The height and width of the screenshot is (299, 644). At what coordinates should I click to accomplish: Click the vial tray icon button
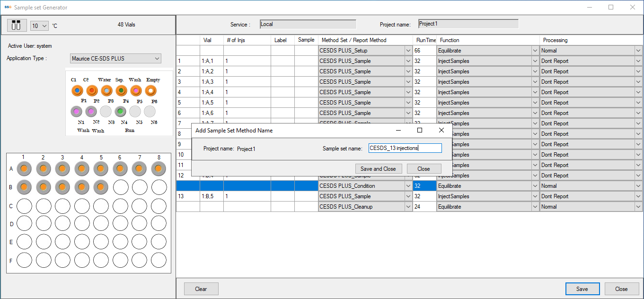click(x=16, y=25)
